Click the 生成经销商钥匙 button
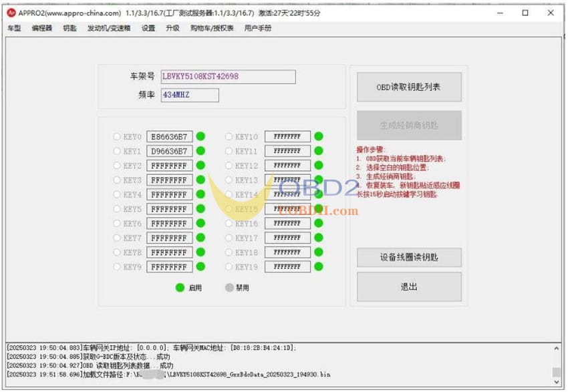 point(409,126)
